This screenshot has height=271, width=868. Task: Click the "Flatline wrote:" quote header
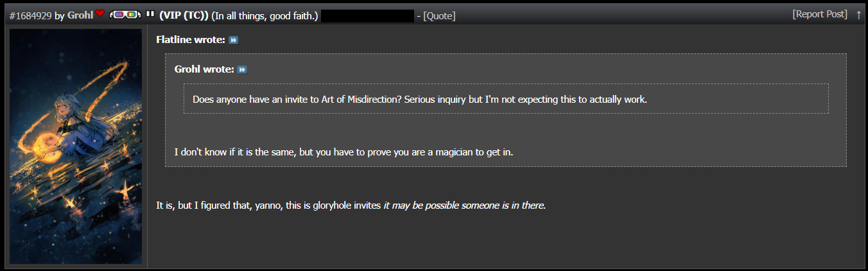click(191, 40)
